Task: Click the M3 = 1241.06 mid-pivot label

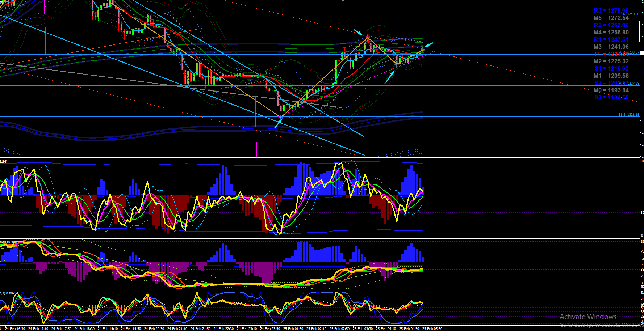Action: pos(611,47)
